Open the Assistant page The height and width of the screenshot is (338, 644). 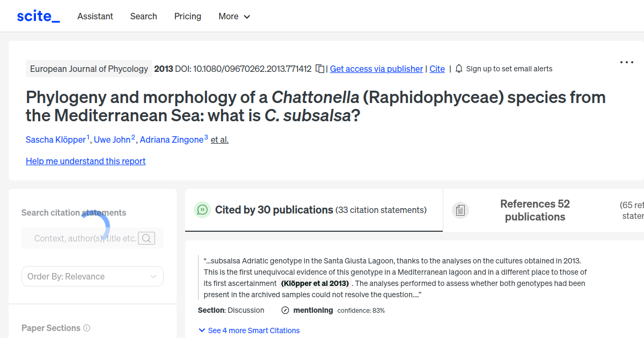[x=95, y=16]
